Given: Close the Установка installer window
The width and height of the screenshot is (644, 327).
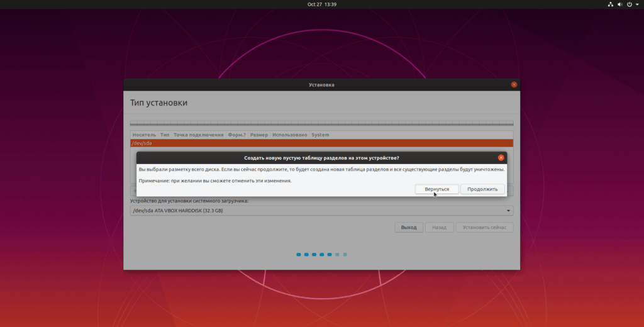Looking at the screenshot, I should click(514, 85).
